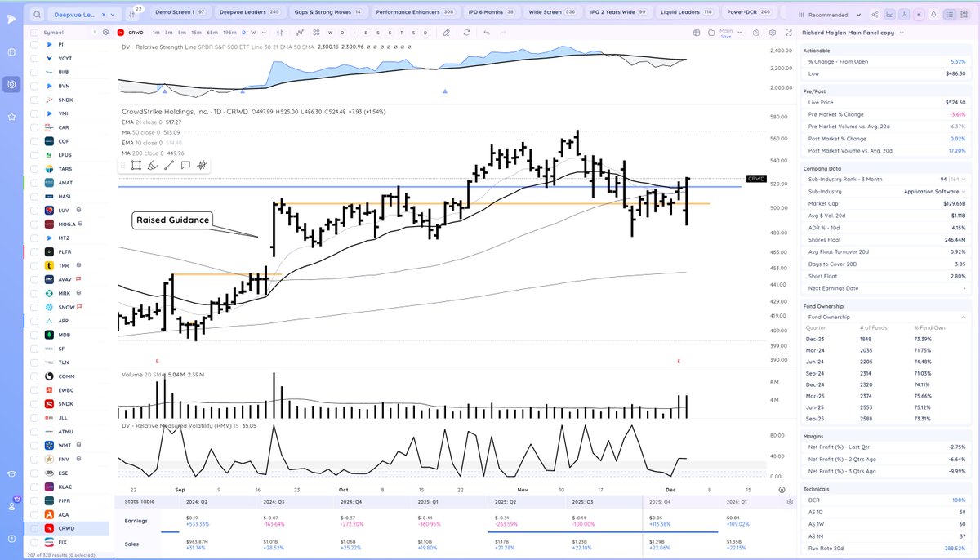
Task: Switch to the Power-DCR tab
Action: coord(749,12)
